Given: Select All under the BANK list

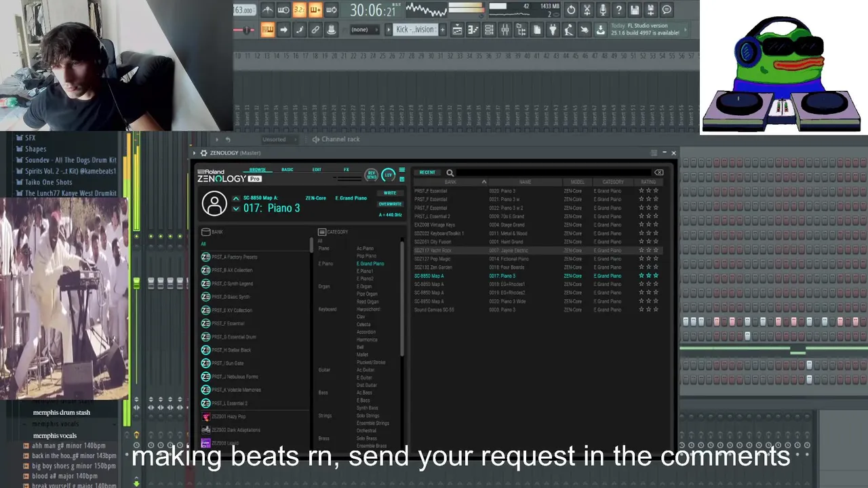Looking at the screenshot, I should [203, 244].
